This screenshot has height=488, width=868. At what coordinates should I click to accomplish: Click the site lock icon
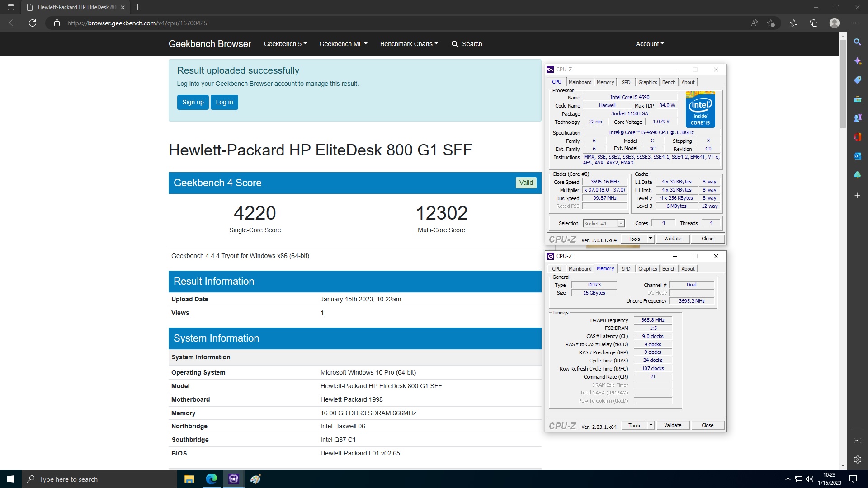pos(57,23)
